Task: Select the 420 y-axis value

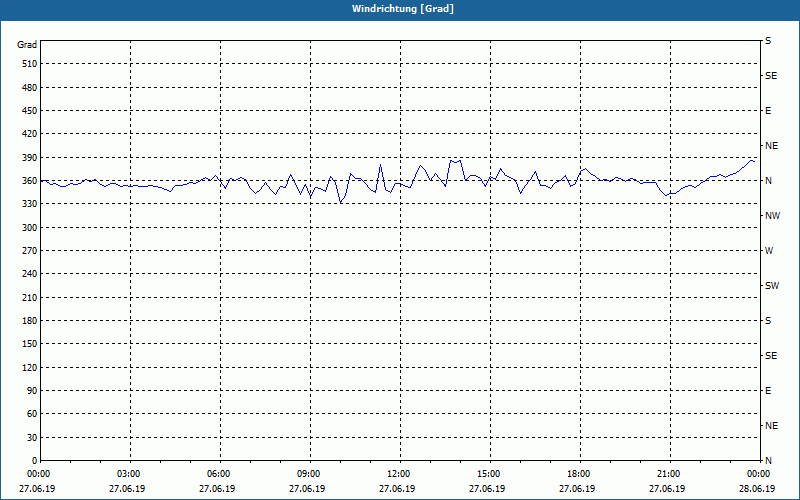Action: 30,134
